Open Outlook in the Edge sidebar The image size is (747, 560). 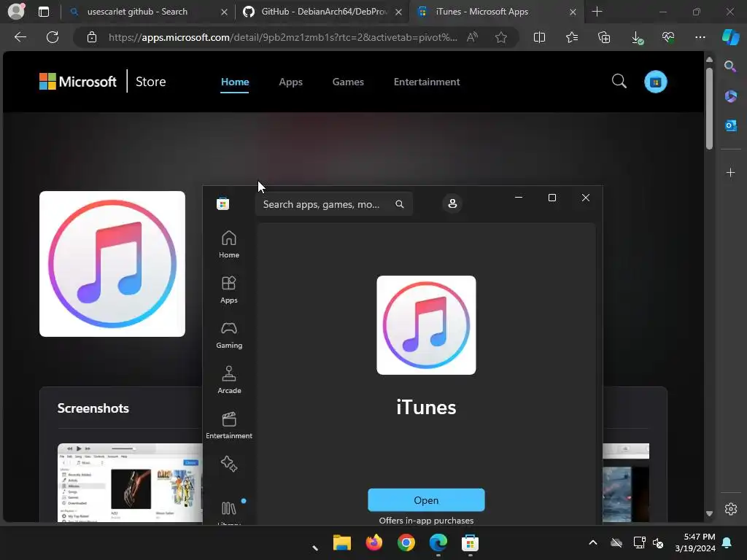point(730,125)
